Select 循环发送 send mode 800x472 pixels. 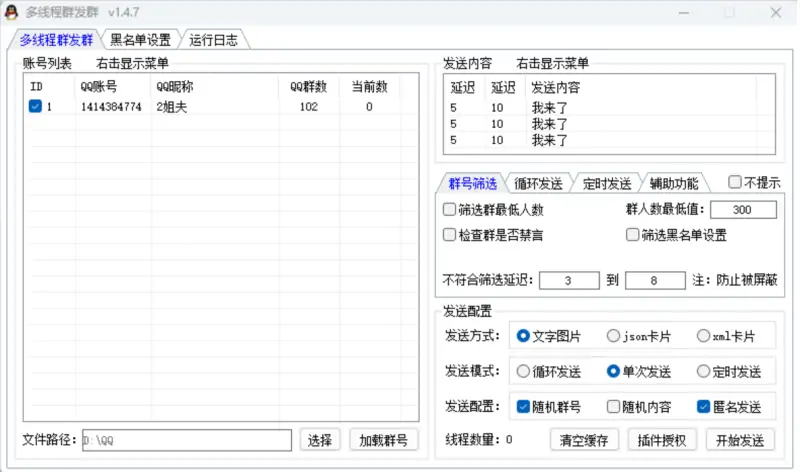523,372
